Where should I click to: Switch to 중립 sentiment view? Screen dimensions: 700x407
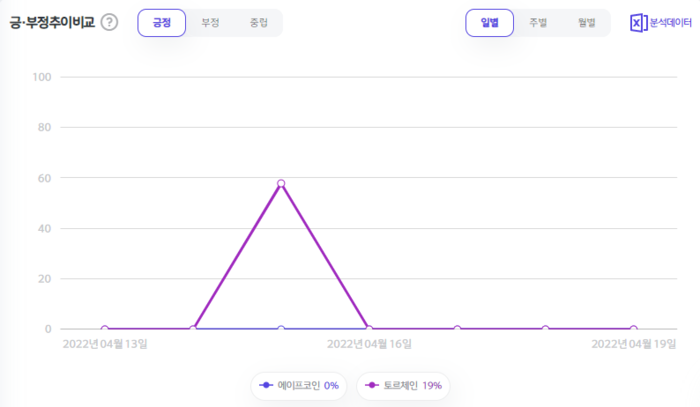coord(258,22)
